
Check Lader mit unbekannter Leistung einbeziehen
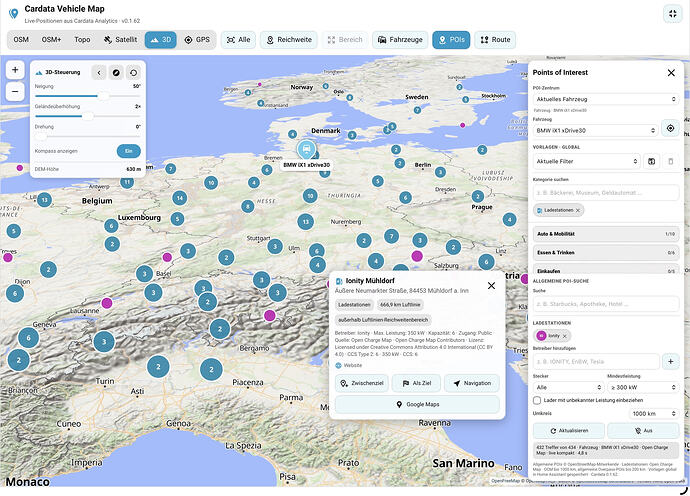point(537,400)
